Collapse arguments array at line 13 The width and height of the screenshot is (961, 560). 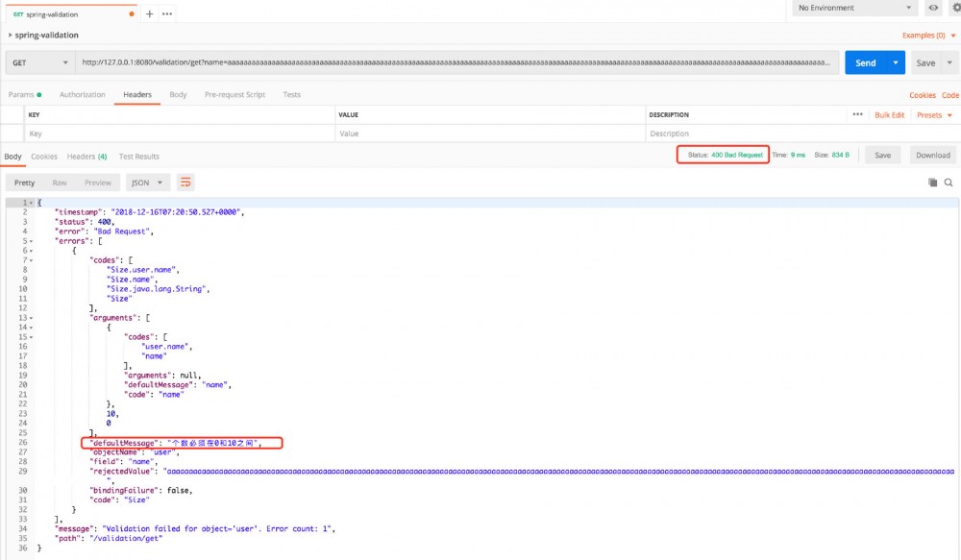click(x=32, y=318)
